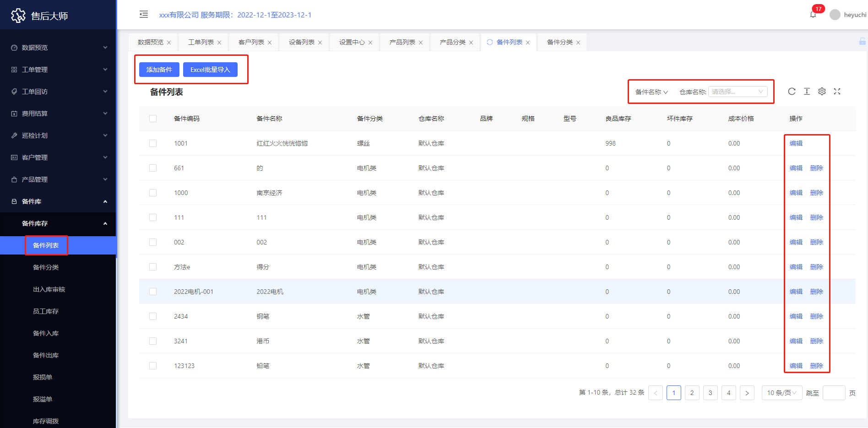This screenshot has height=428, width=868.
Task: Click Excel批量导入 button
Action: (x=210, y=70)
